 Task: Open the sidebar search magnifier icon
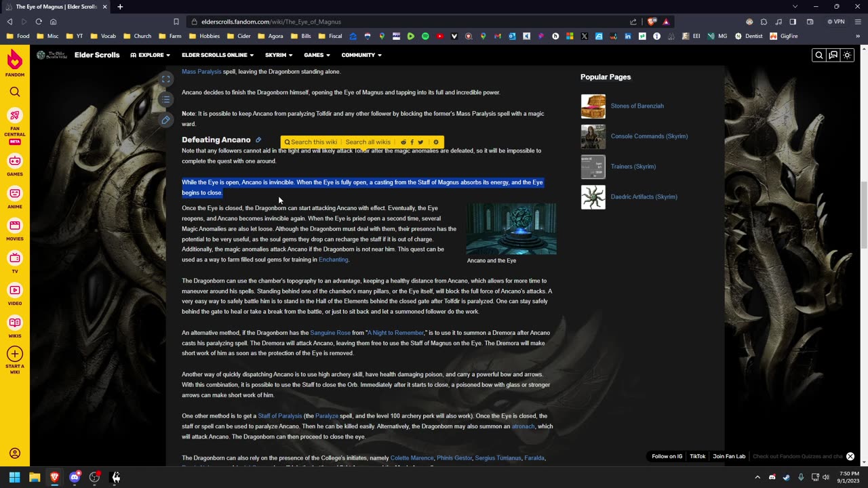click(15, 91)
